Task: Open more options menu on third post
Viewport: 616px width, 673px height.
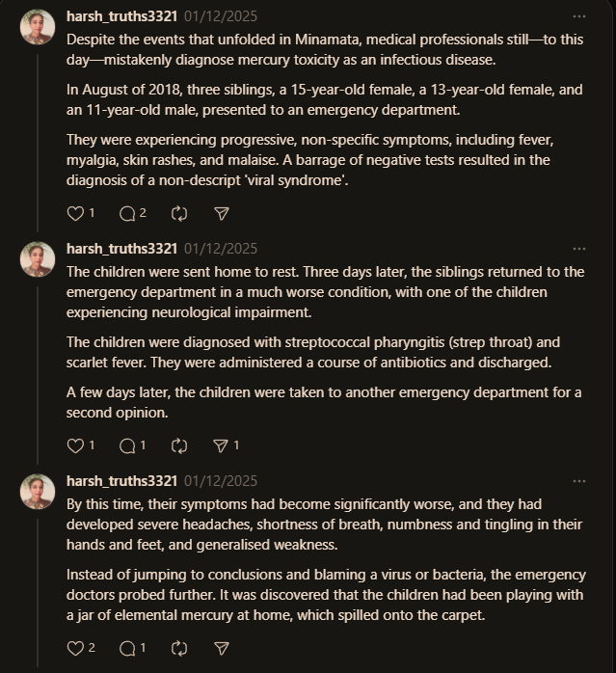Action: tap(579, 481)
